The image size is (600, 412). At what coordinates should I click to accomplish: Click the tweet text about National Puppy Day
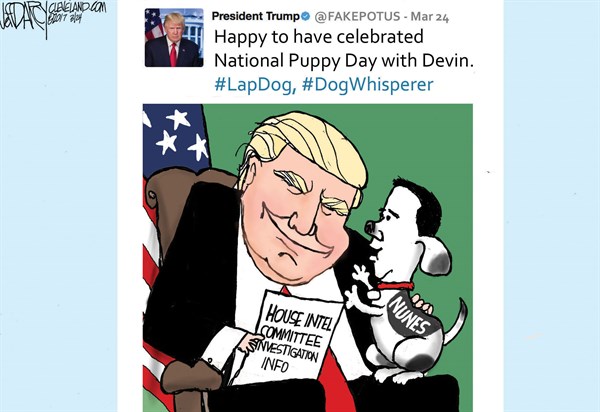pyautogui.click(x=344, y=49)
